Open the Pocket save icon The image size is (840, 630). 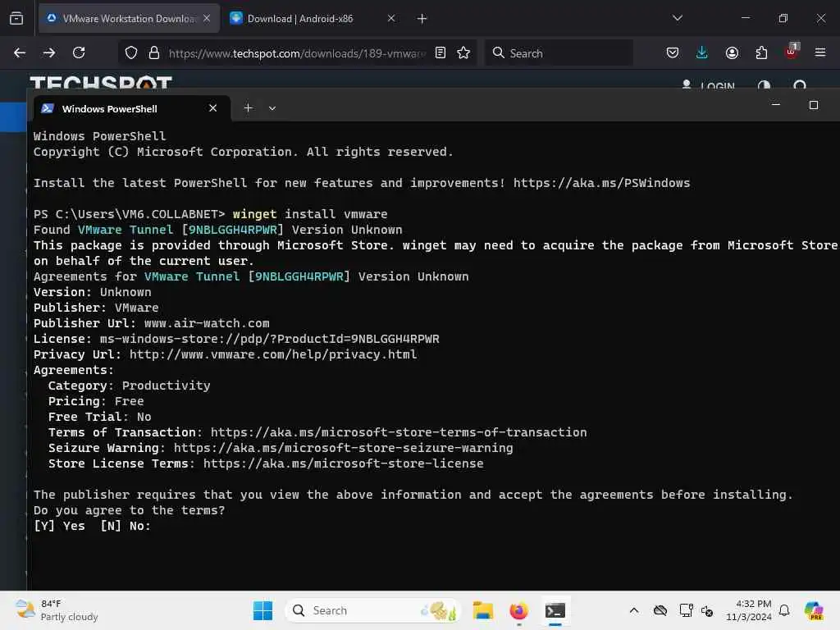tap(673, 52)
